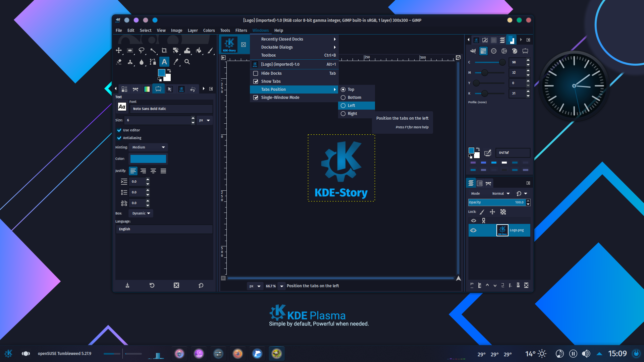Select the Eraser tool
The width and height of the screenshot is (644, 362).
(x=119, y=62)
